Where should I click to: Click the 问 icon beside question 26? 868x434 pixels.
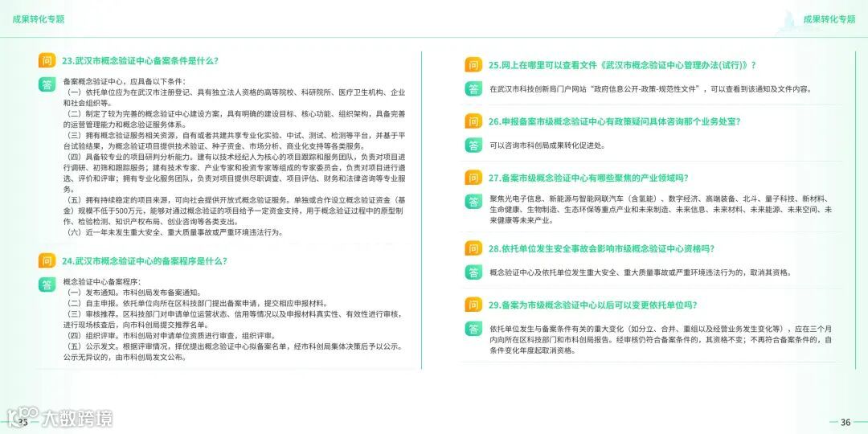(x=473, y=121)
